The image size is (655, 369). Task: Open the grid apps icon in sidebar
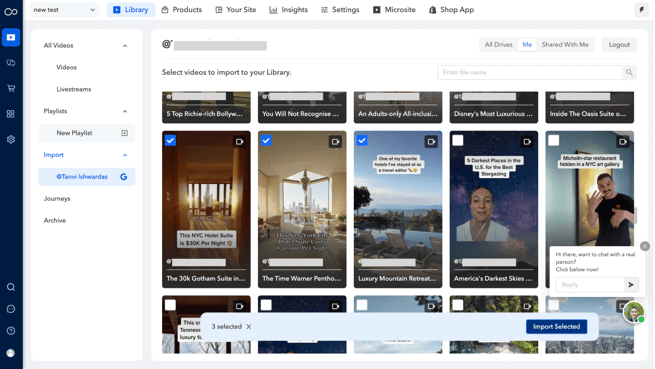[11, 114]
